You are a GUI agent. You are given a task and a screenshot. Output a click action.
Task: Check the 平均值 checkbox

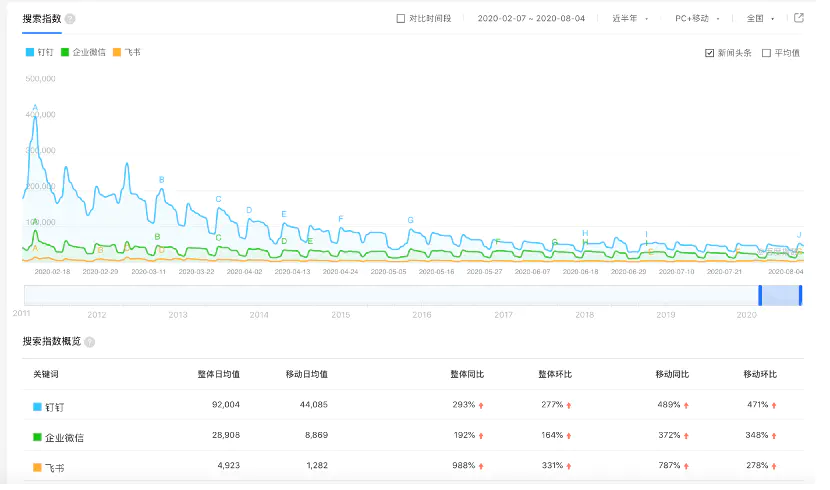tap(766, 53)
